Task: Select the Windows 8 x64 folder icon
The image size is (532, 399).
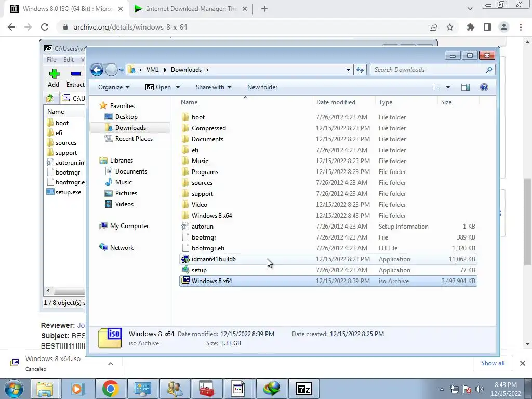Action: click(185, 216)
